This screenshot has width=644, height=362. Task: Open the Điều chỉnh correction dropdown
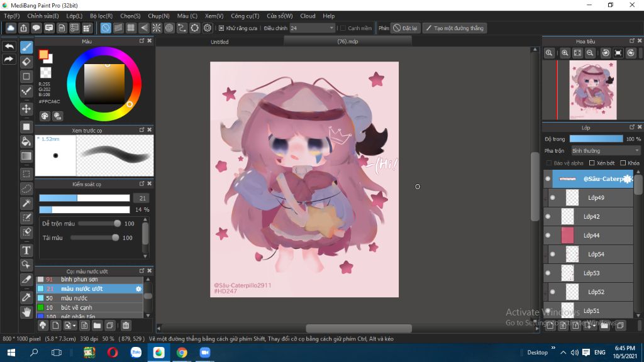(x=312, y=28)
